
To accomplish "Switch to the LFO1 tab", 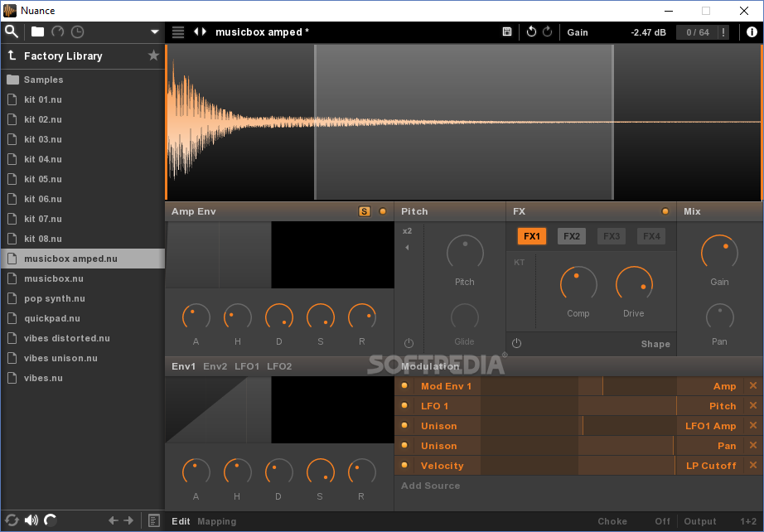I will (247, 366).
